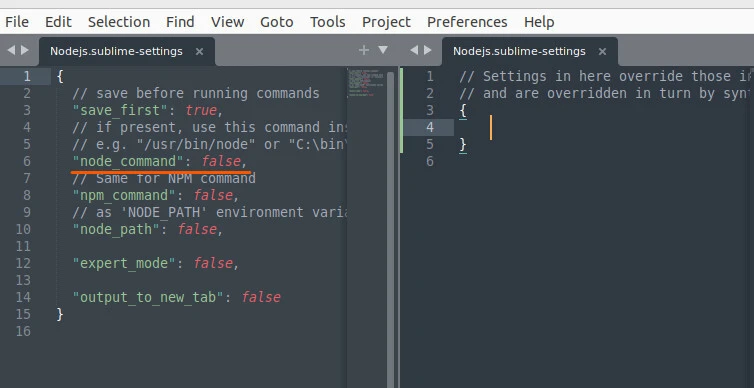
Task: Click false value after "npm_command"
Action: pos(213,196)
